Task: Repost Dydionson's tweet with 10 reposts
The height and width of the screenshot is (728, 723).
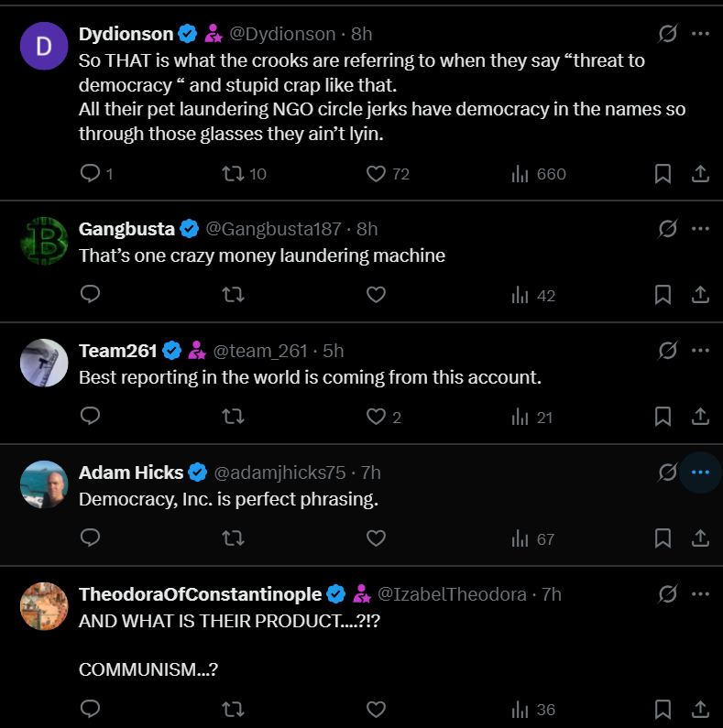Action: point(233,174)
